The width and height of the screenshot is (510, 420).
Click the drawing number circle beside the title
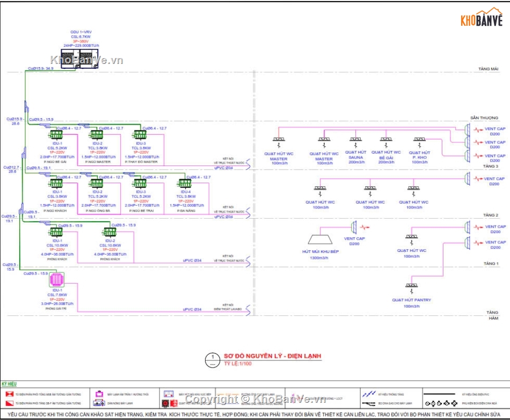[213, 360]
